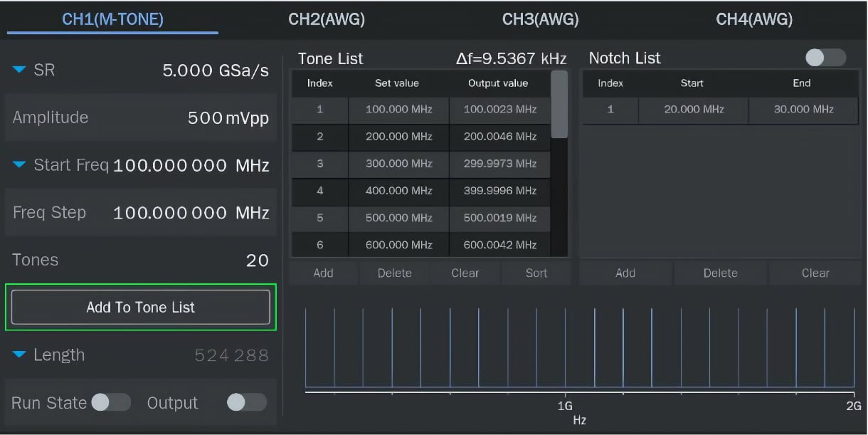The width and height of the screenshot is (868, 435).
Task: Click Notch List End 30.000 MHz cell
Action: point(804,110)
